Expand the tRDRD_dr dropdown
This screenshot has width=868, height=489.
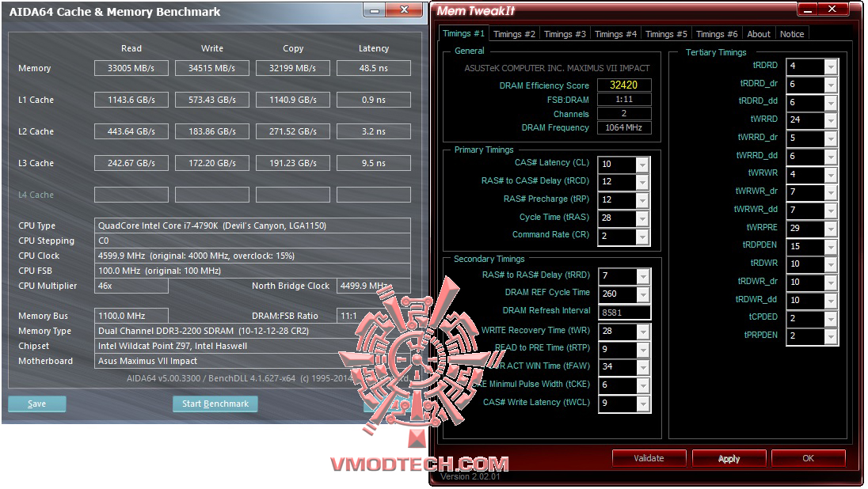click(x=830, y=85)
